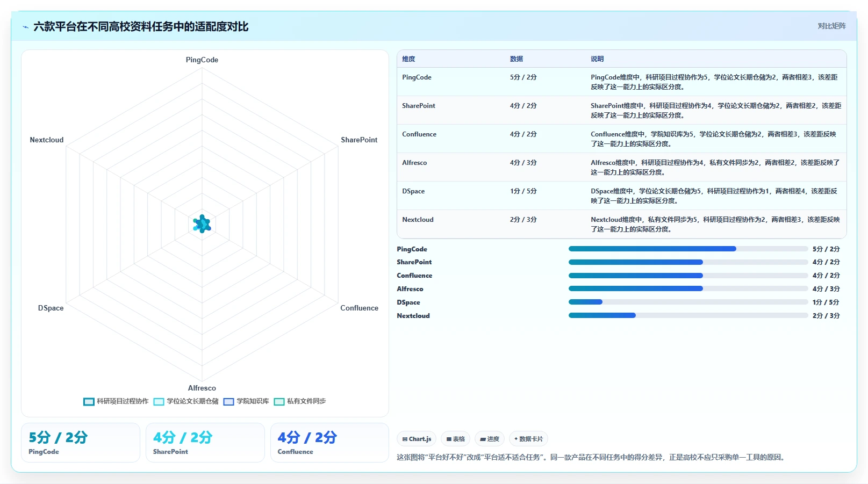Click the SharePoint progress bar
Viewport: 868px width, 484px height.
point(688,262)
